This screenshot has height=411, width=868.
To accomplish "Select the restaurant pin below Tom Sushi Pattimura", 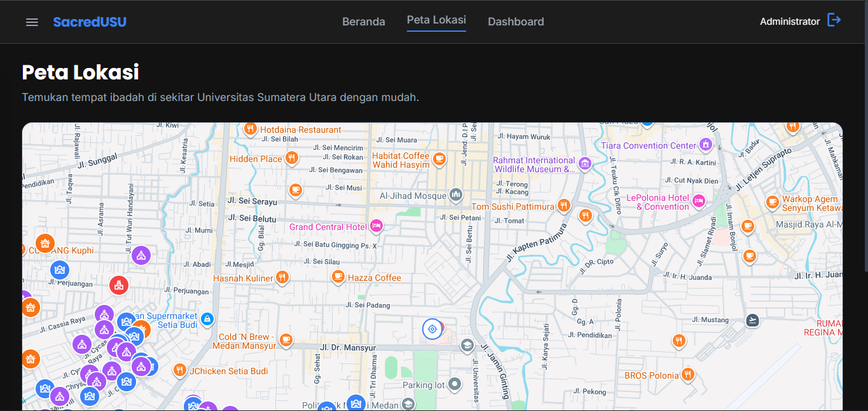I will [586, 215].
